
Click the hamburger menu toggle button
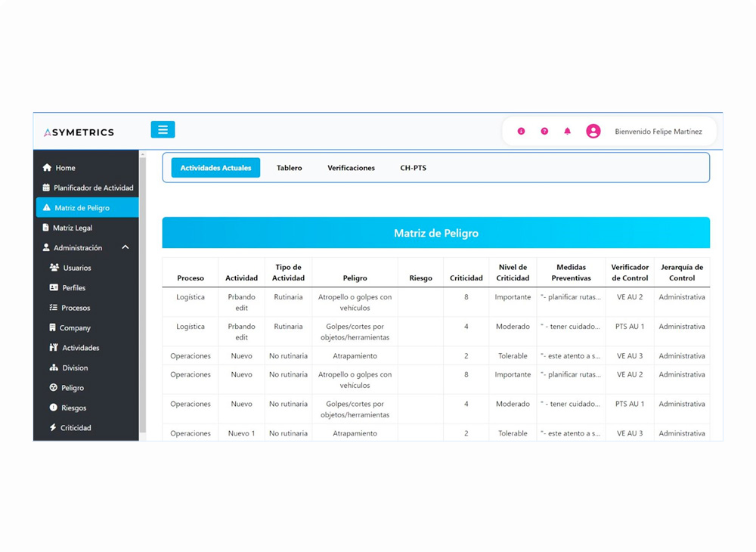pyautogui.click(x=163, y=129)
